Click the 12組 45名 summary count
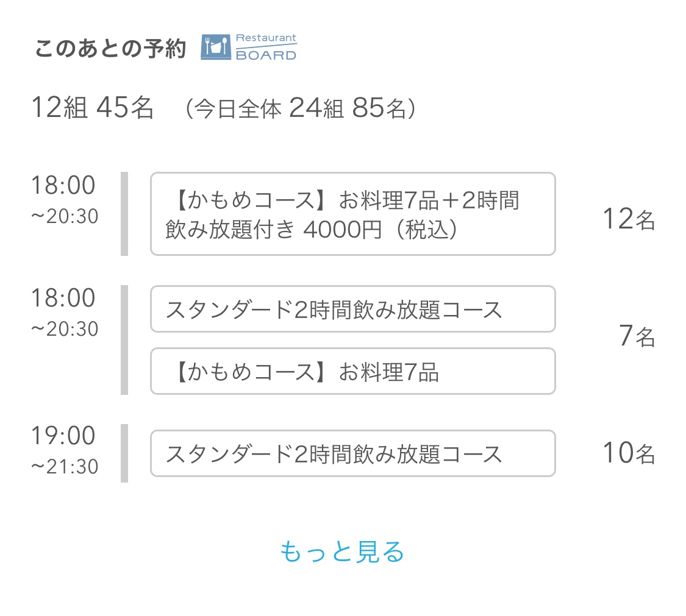686x616 pixels. tap(92, 107)
